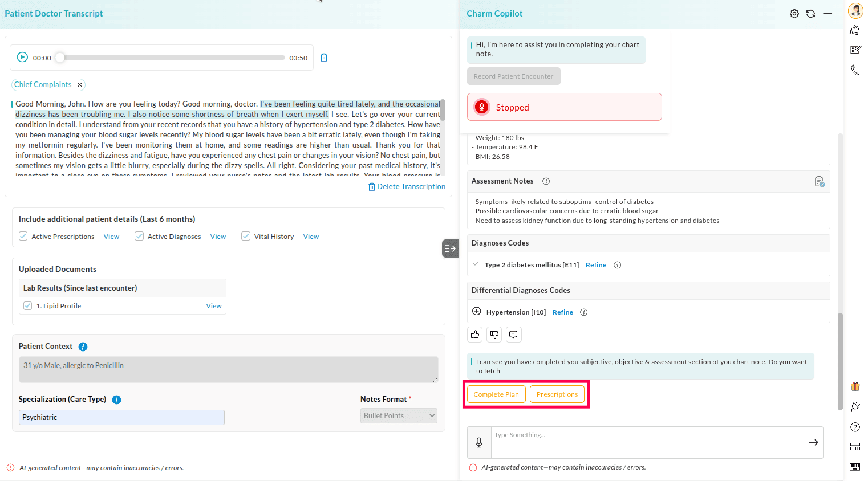Click the Complete Plan button

[496, 394]
